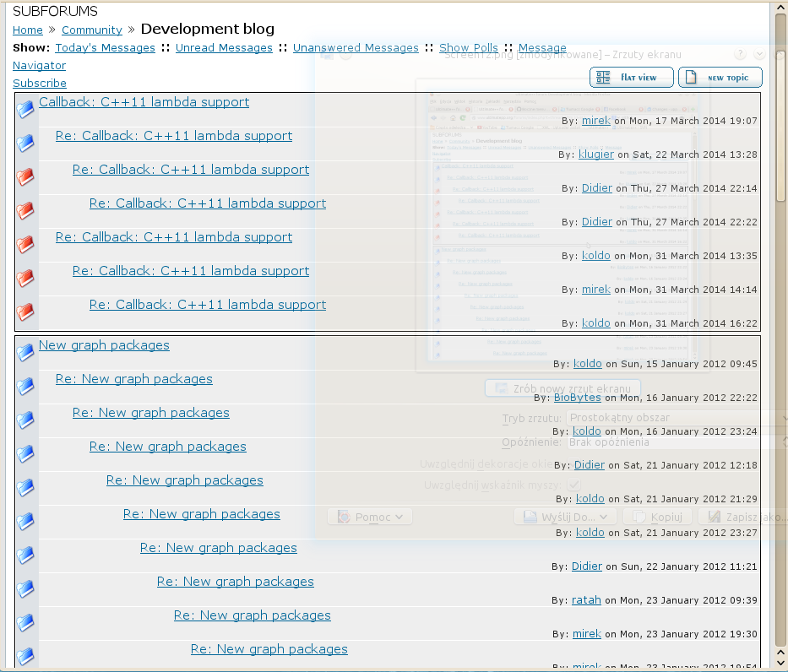Expand the Pomoc dropdown button

370,517
